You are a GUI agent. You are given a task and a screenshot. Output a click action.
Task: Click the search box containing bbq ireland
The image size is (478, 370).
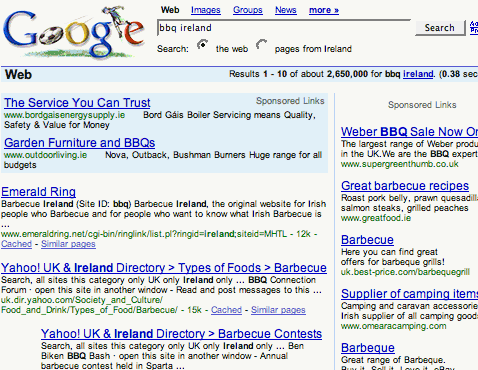(284, 28)
